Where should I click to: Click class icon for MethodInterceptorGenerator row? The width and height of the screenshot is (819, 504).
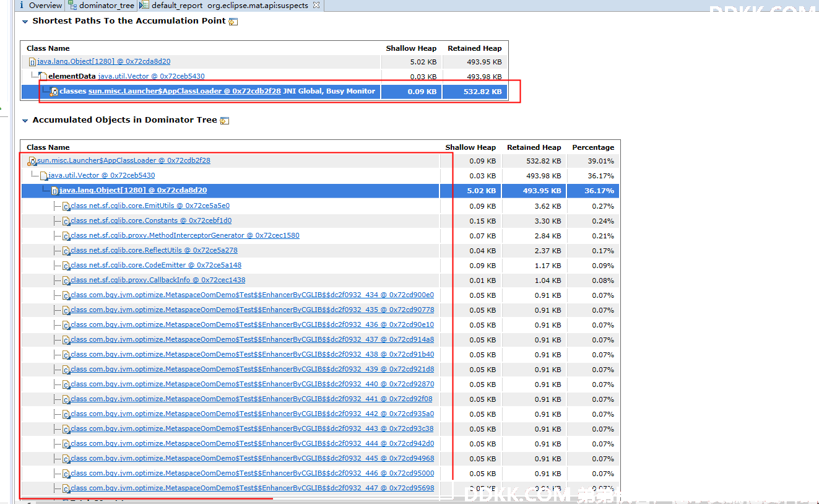pyautogui.click(x=66, y=236)
